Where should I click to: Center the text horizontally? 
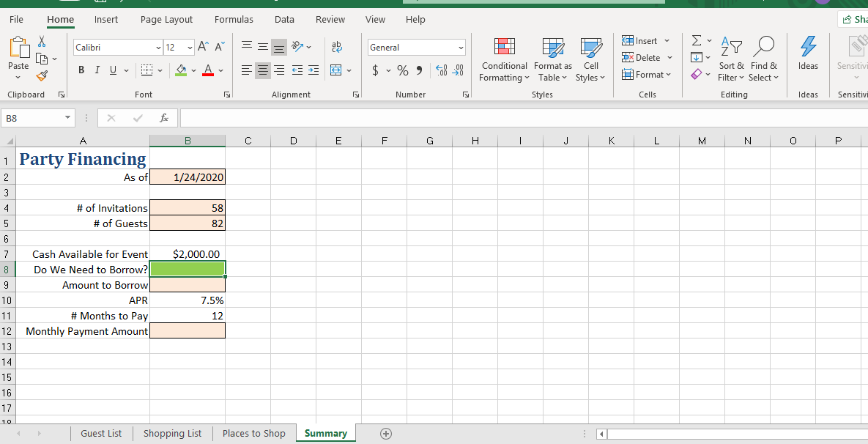click(263, 70)
